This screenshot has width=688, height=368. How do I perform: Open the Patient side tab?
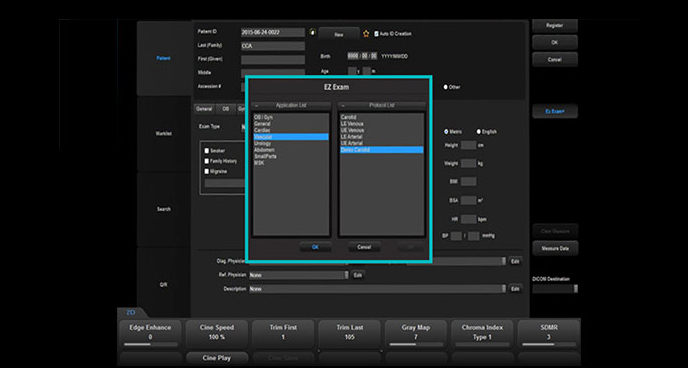click(164, 58)
